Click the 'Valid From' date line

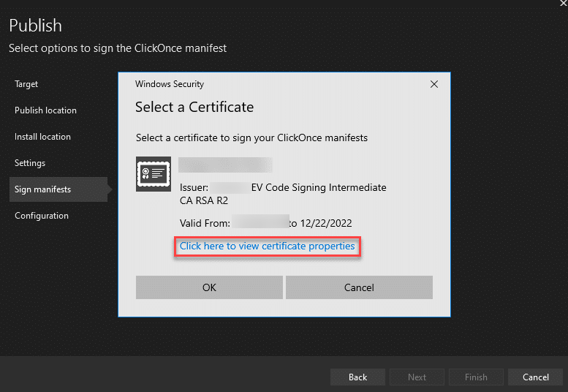pyautogui.click(x=265, y=223)
